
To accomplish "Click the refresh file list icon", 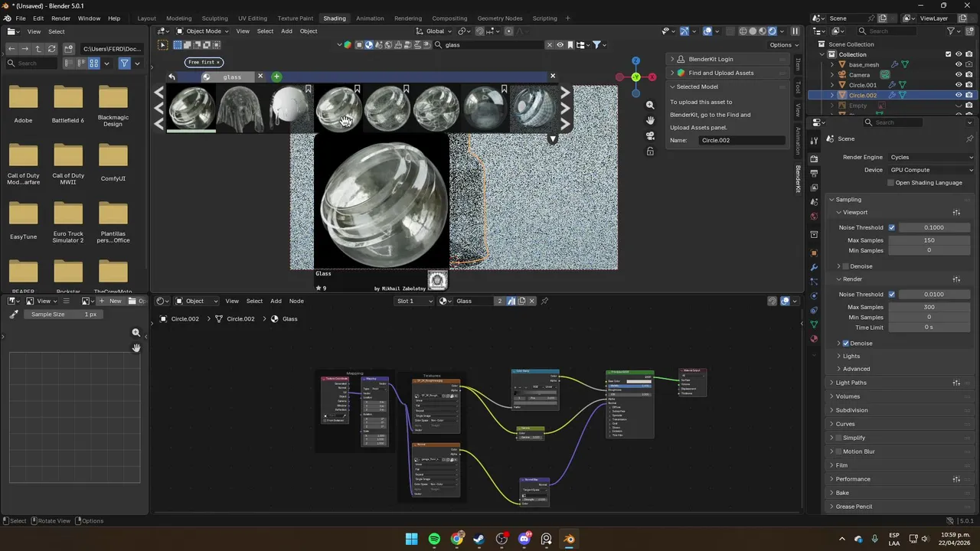I will point(52,48).
